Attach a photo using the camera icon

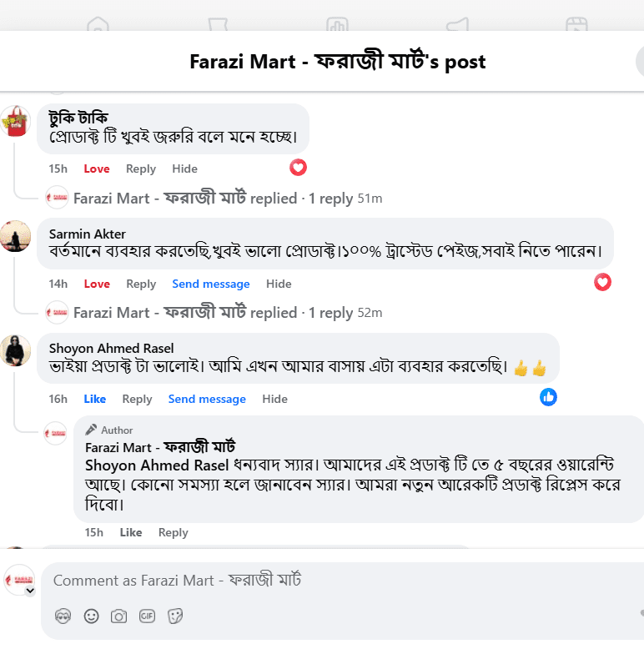coord(118,616)
